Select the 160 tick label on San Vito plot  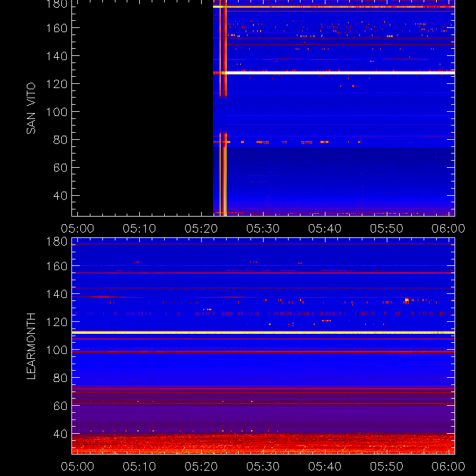point(57,28)
